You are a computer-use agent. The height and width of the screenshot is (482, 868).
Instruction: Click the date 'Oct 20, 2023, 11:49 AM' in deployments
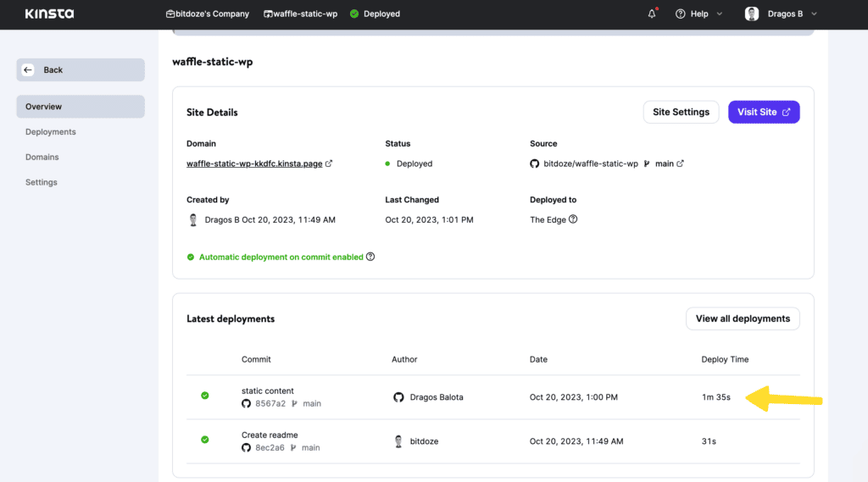coord(576,441)
